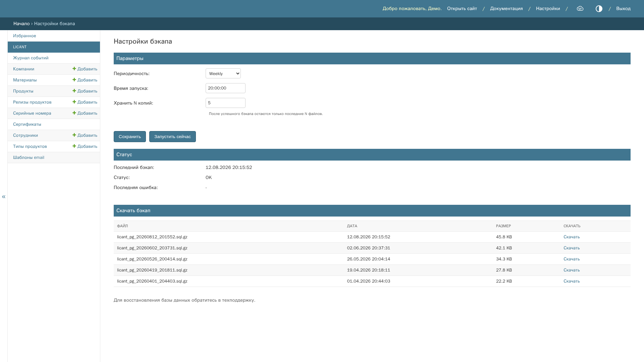The image size is (644, 362).
Task: Open Настройки in the top header
Action: pyautogui.click(x=548, y=9)
